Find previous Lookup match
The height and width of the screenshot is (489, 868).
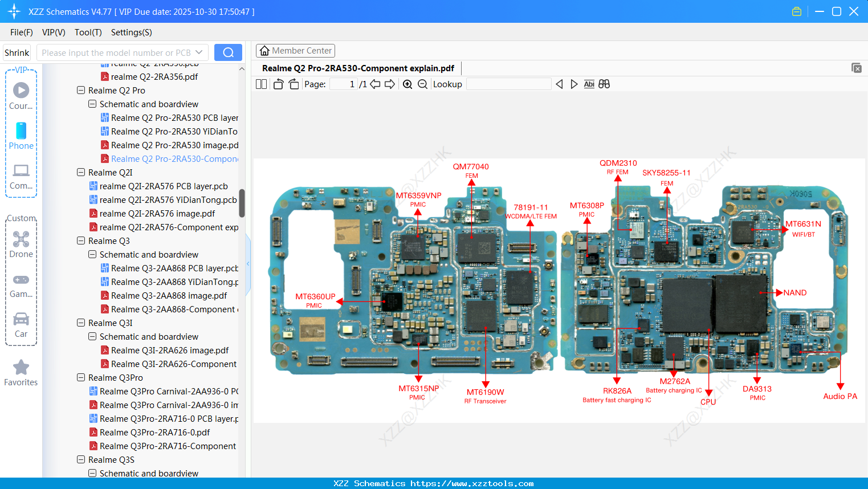pos(559,84)
